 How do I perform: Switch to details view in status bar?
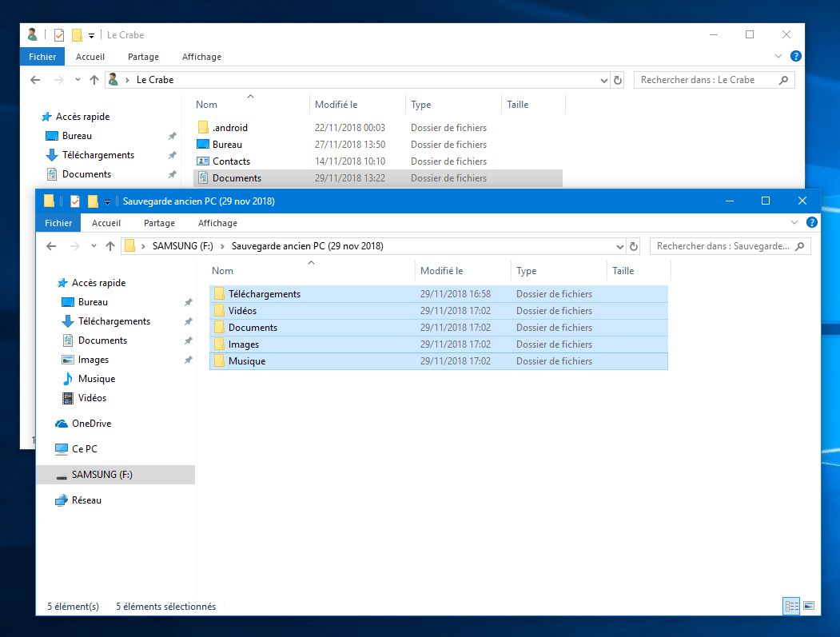coord(791,606)
